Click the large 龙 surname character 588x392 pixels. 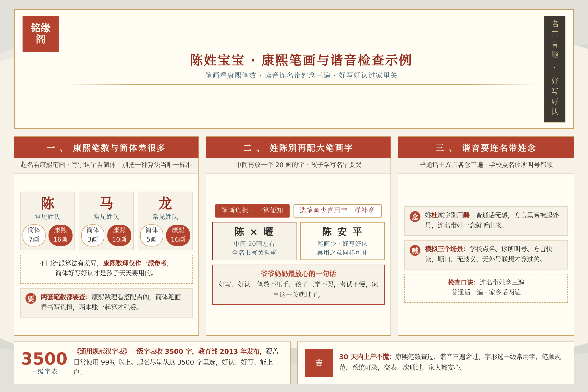165,203
